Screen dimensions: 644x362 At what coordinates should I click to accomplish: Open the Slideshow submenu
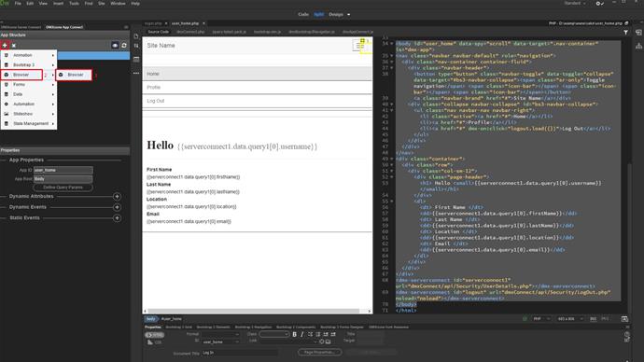[x=29, y=114]
